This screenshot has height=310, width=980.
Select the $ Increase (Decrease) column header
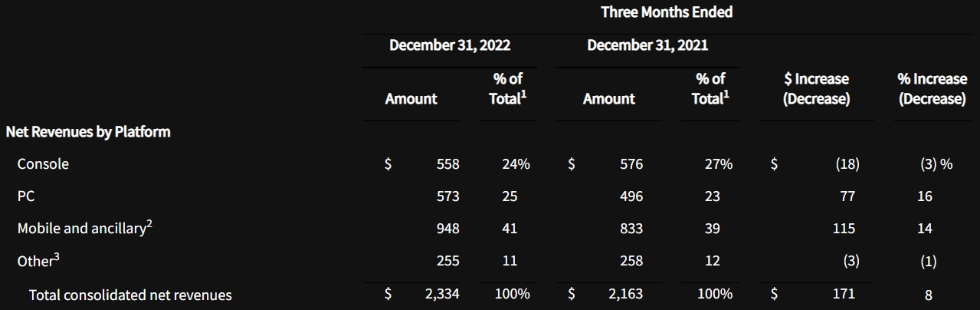816,89
